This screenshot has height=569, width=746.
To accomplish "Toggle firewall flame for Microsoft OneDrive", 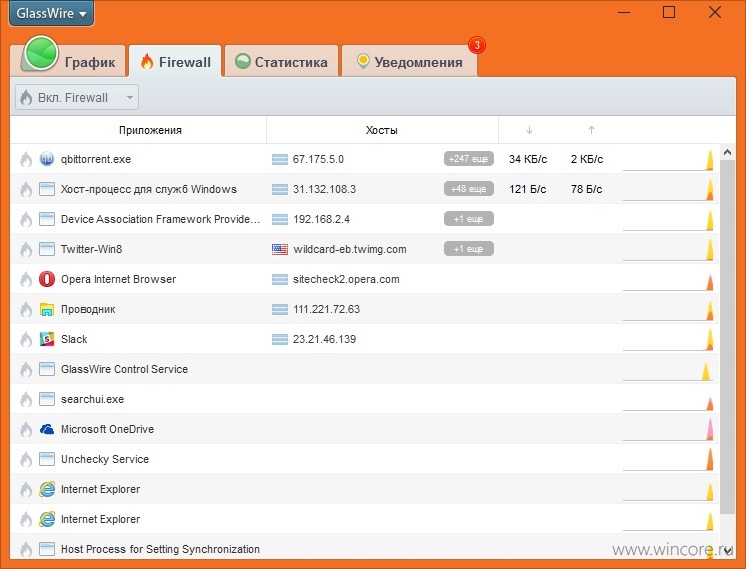I will tap(26, 429).
